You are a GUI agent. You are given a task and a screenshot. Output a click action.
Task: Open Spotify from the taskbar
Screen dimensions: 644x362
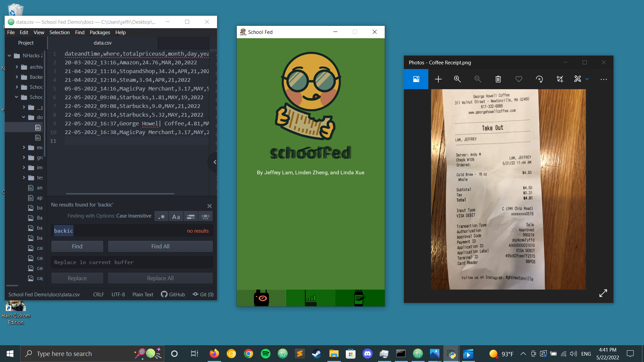(265, 354)
